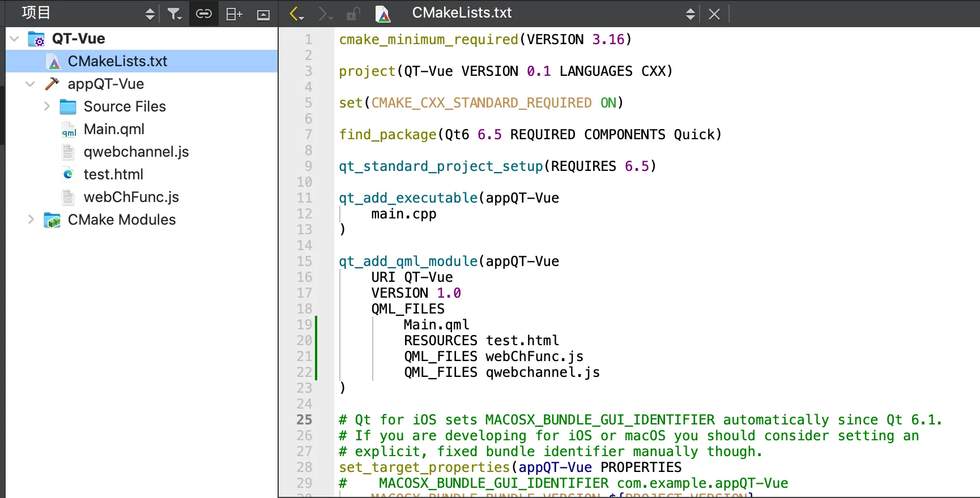The image size is (980, 498).
Task: Click the qt_add_qml_module command text
Action: (408, 261)
